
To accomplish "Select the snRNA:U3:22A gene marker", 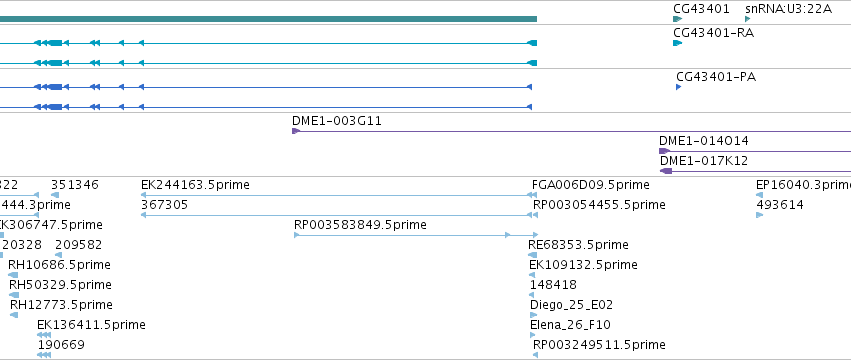I will click(x=748, y=19).
